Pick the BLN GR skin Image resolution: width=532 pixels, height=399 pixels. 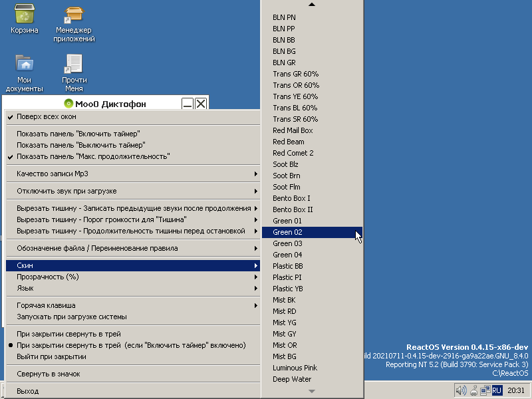click(312, 63)
